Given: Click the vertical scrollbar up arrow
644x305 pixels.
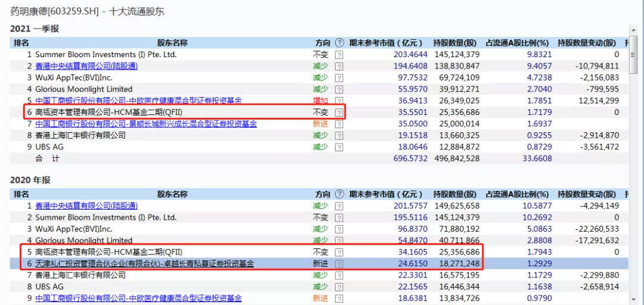Looking at the screenshot, I should (x=633, y=29).
